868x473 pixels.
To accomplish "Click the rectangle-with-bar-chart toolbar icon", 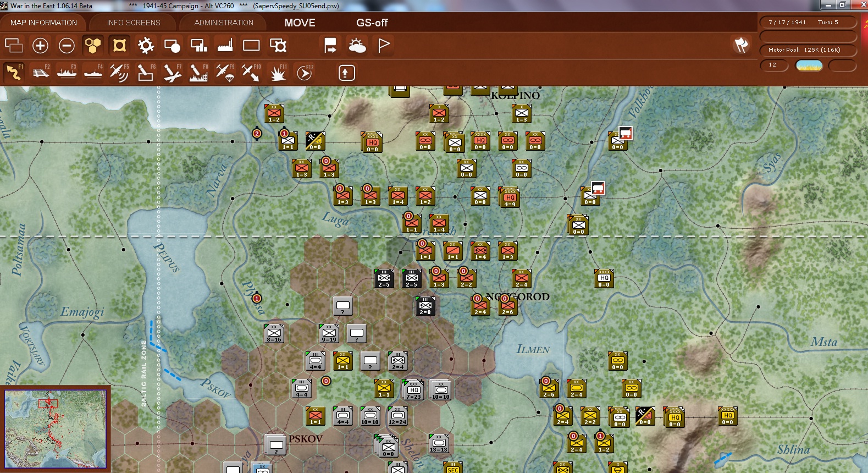I will click(198, 45).
